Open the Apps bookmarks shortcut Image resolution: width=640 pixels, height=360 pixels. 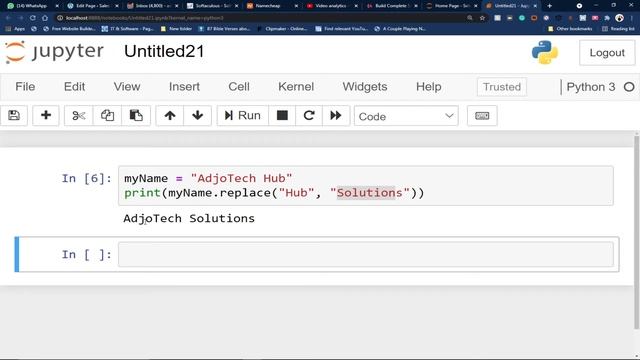16,29
